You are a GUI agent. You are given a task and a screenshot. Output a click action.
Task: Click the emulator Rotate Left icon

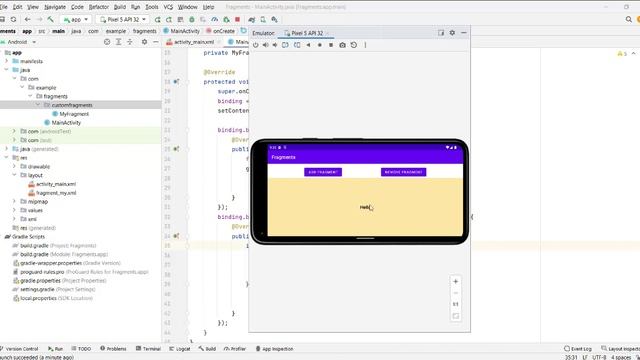pyautogui.click(x=285, y=45)
